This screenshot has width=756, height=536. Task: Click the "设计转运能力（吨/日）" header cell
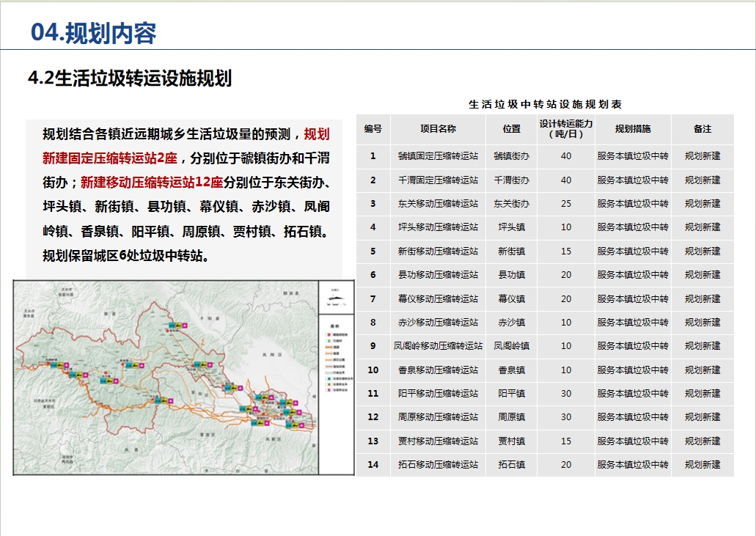tap(566, 129)
